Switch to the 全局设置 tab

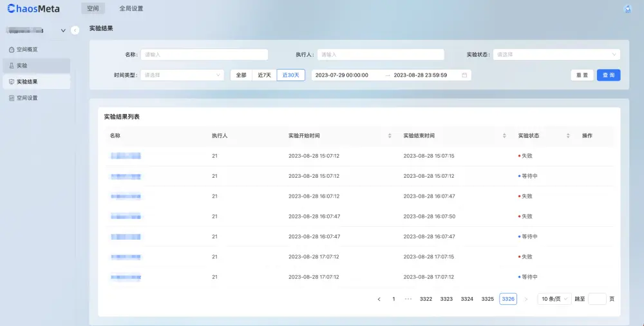click(131, 9)
